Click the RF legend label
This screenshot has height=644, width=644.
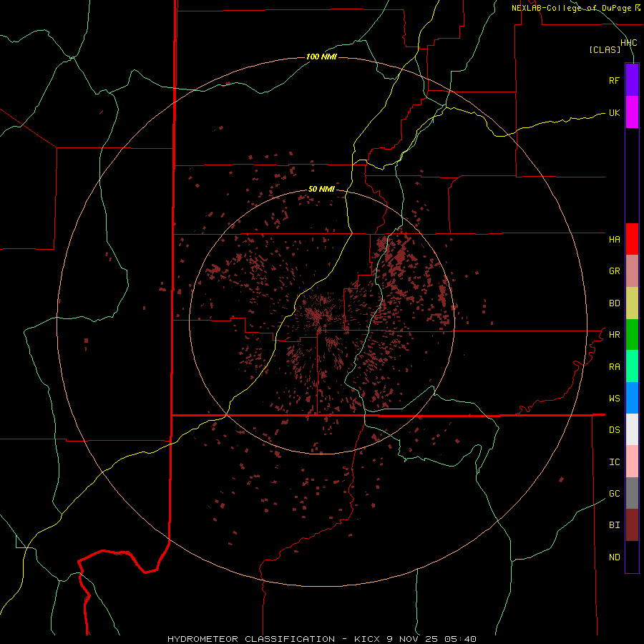click(x=614, y=80)
